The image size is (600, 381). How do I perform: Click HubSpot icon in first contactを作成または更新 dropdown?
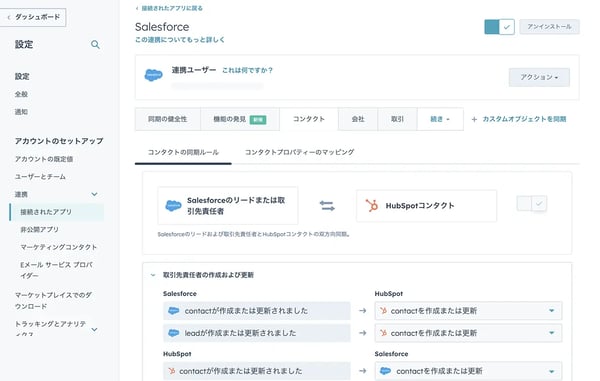[383, 311]
